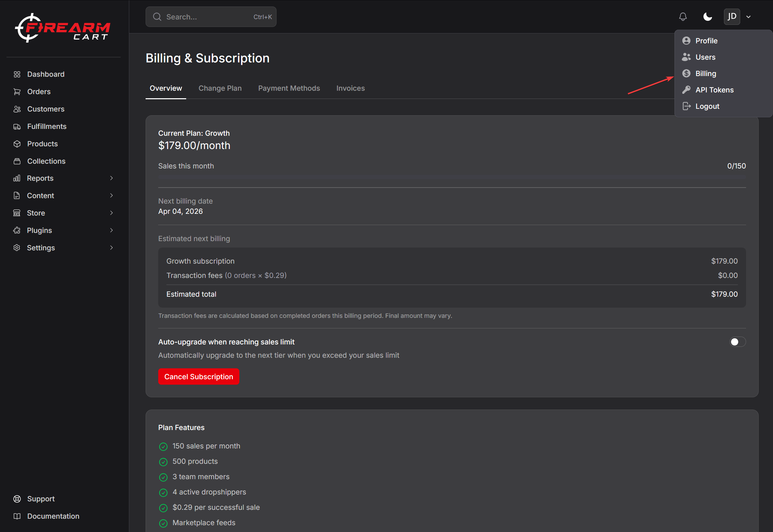Click the Reports bar chart icon

pos(17,178)
